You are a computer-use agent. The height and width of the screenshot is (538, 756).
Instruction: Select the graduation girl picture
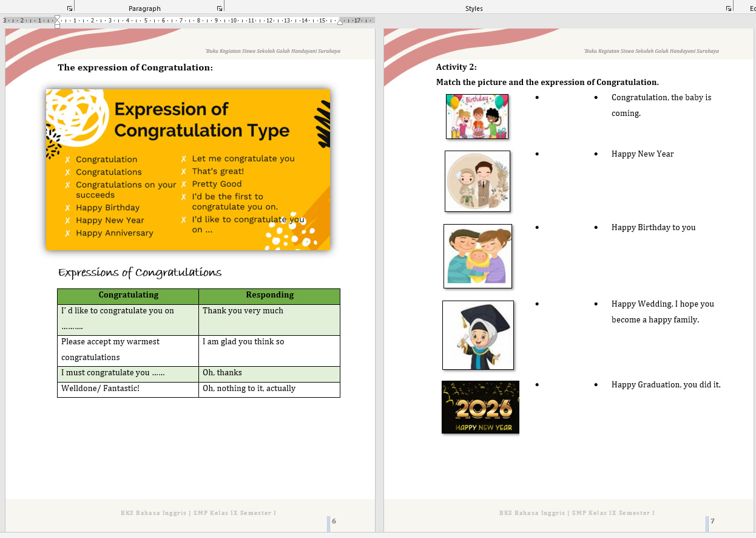(x=478, y=335)
